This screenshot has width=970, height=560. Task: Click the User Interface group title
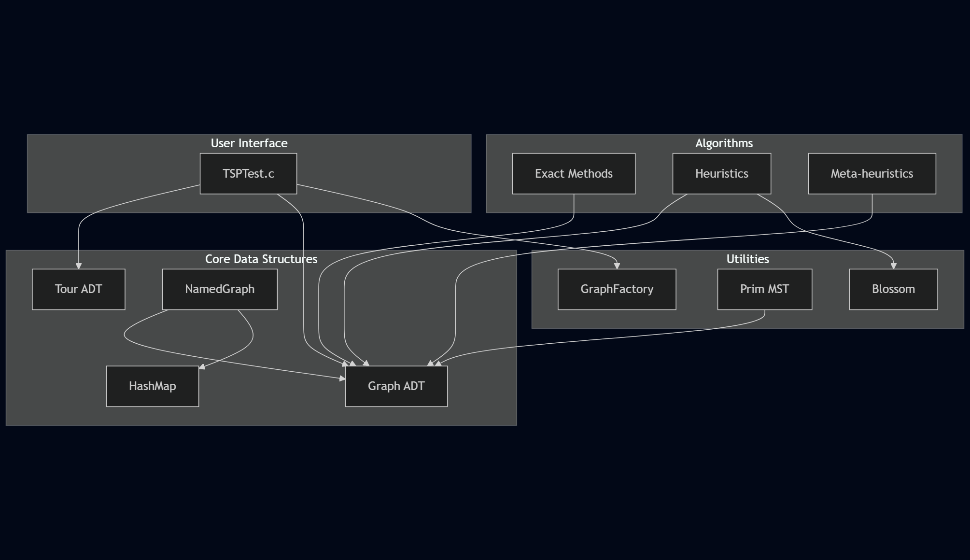[x=249, y=143]
